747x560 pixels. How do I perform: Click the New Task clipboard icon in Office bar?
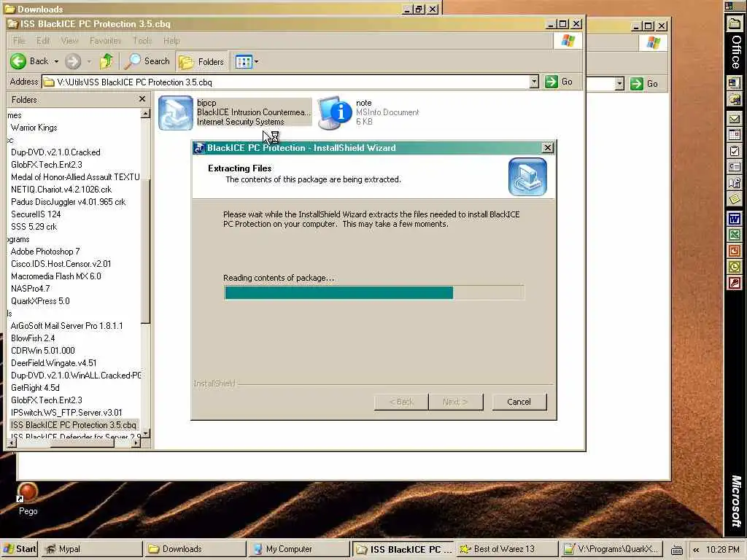click(x=734, y=151)
